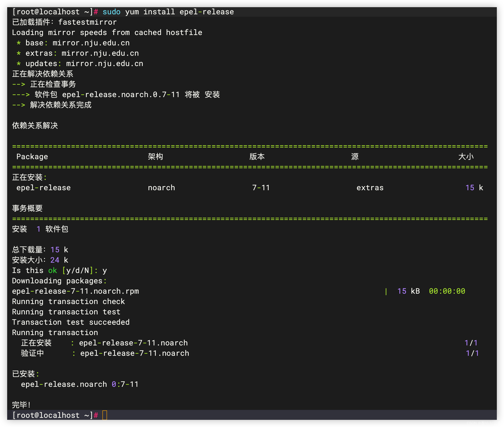Select the extras mirror URL mirror.nju.edu.cn
Viewport: 504px width, 427px height.
coord(100,53)
